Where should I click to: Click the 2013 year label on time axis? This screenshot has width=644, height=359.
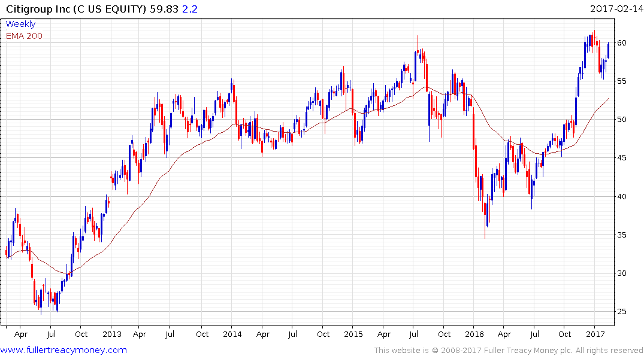coord(111,334)
